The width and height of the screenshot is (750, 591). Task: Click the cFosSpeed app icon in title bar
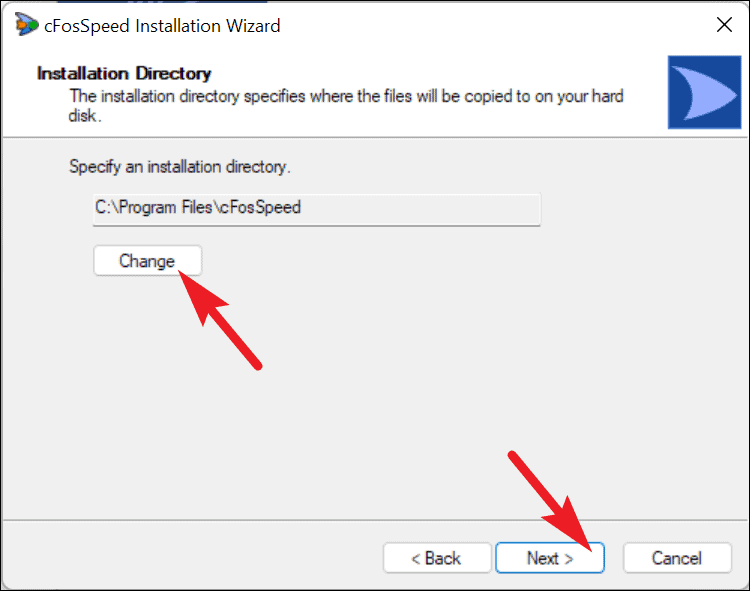tap(26, 24)
